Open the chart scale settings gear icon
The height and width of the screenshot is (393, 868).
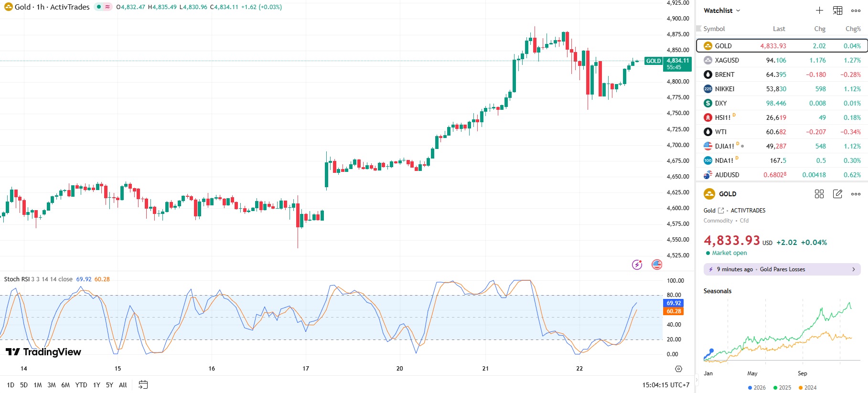(678, 369)
